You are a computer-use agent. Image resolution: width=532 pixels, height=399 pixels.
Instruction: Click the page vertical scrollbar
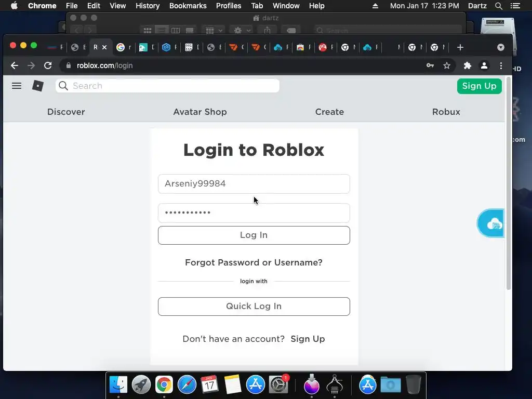pos(508,183)
